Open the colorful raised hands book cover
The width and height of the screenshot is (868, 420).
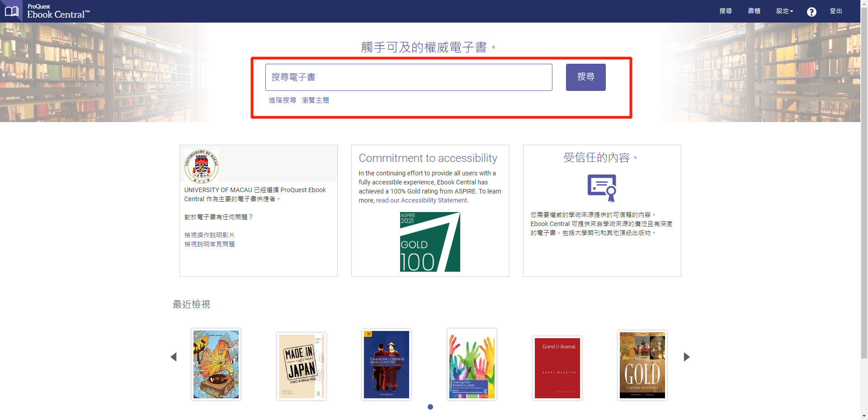click(x=472, y=364)
